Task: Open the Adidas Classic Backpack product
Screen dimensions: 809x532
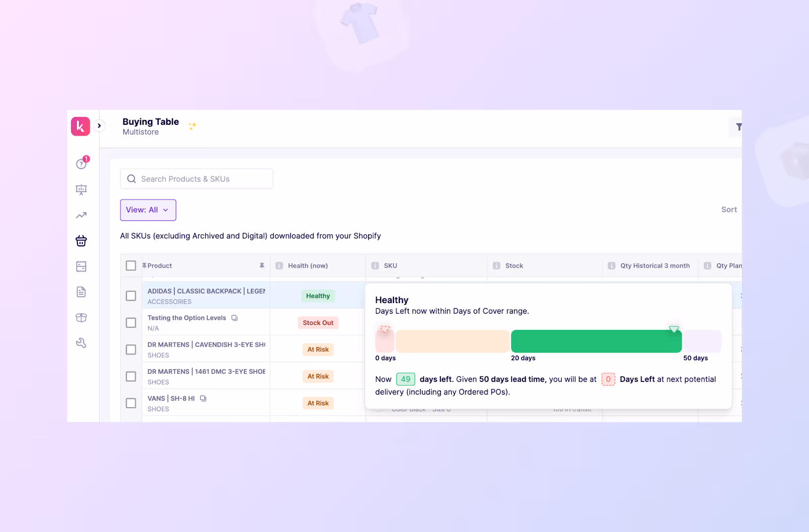Action: pos(206,292)
